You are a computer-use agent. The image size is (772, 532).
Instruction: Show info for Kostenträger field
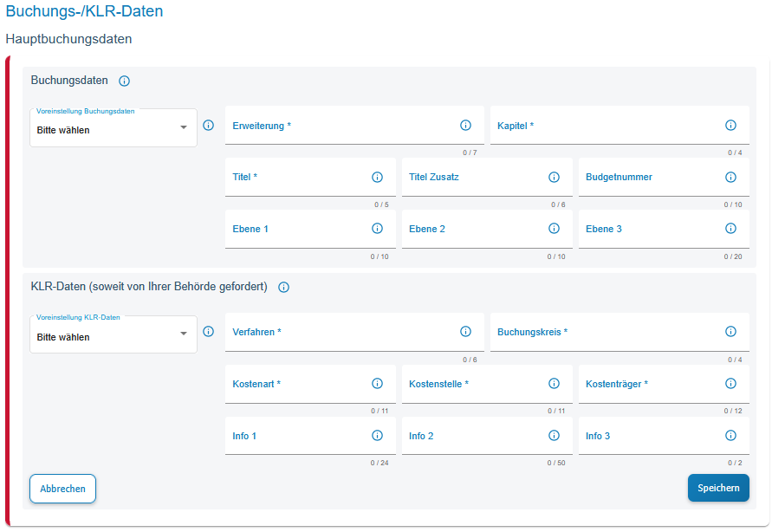(730, 384)
